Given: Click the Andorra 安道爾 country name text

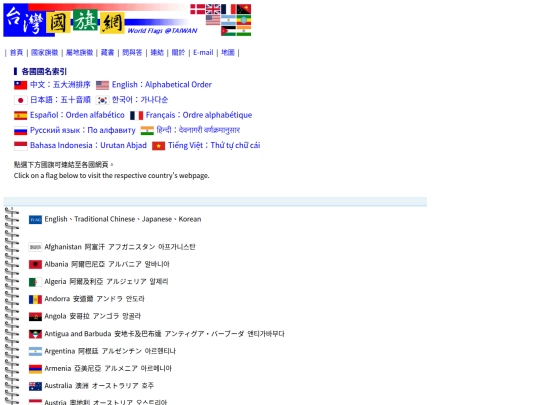Looking at the screenshot, I should pyautogui.click(x=94, y=299).
